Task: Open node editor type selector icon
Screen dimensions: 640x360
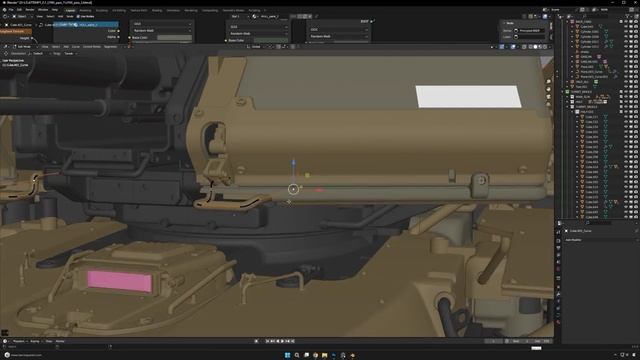Action: pyautogui.click(x=5, y=16)
